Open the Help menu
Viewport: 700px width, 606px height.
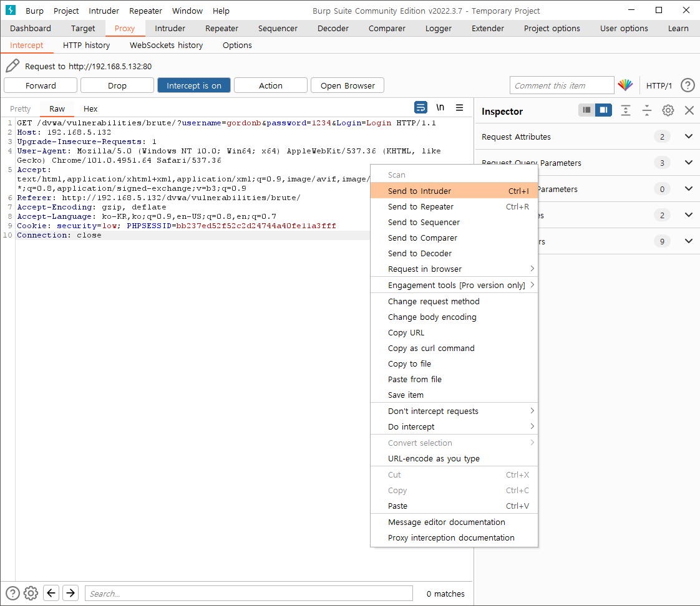(221, 11)
